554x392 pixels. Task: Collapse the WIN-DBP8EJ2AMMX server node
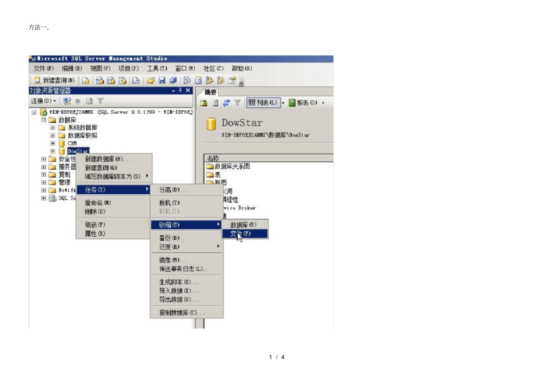point(34,113)
